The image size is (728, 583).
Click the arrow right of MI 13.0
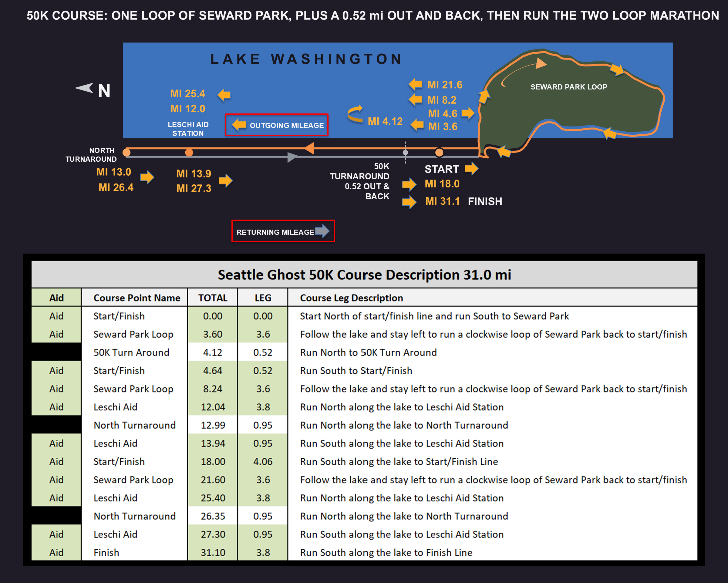click(x=147, y=177)
